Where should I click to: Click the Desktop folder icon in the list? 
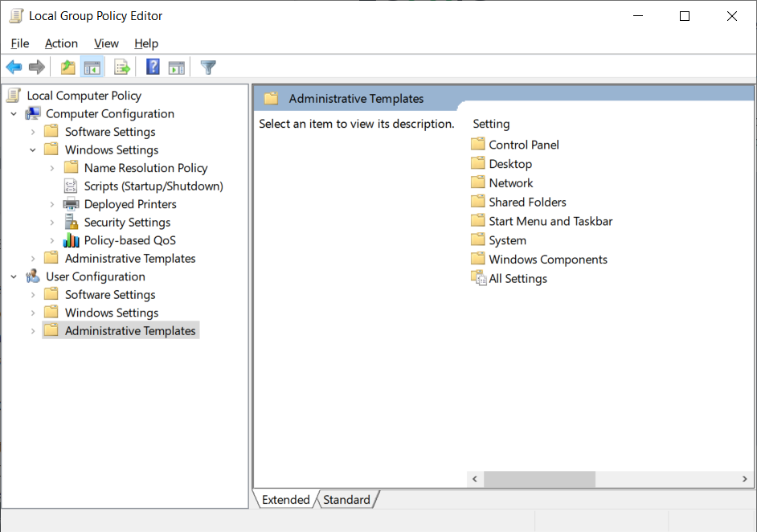(478, 163)
